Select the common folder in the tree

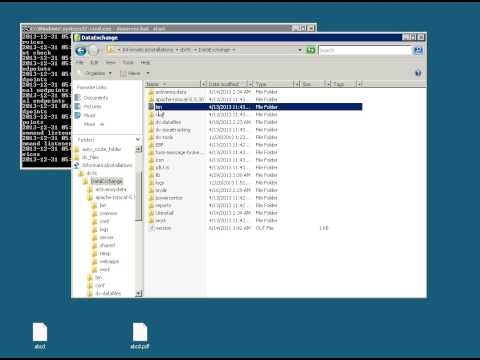pyautogui.click(x=108, y=213)
